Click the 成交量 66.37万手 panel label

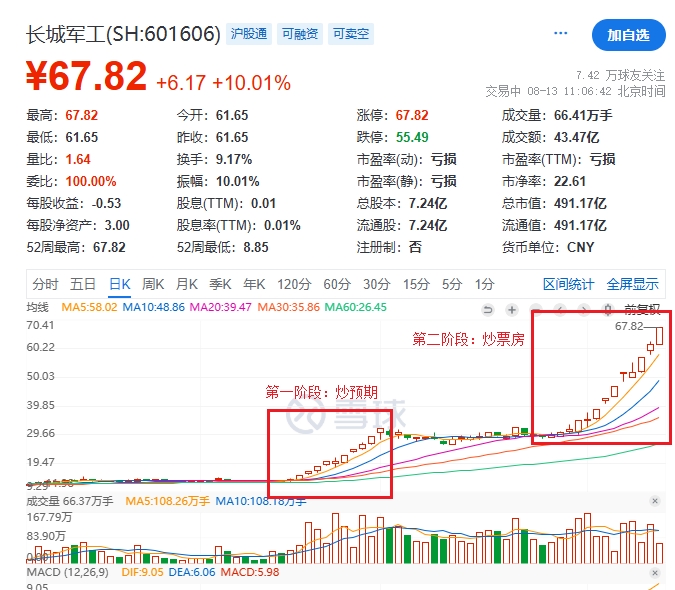pyautogui.click(x=70, y=501)
